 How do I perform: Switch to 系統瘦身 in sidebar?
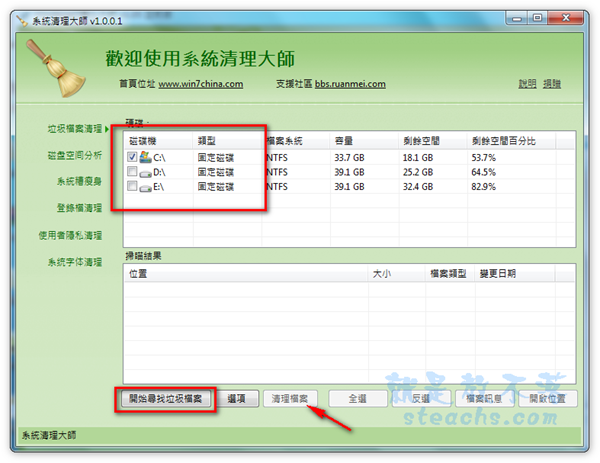pos(79,182)
